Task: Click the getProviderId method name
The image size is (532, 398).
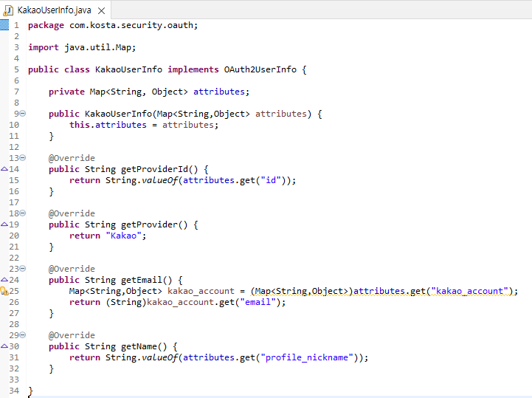Action: [154, 169]
